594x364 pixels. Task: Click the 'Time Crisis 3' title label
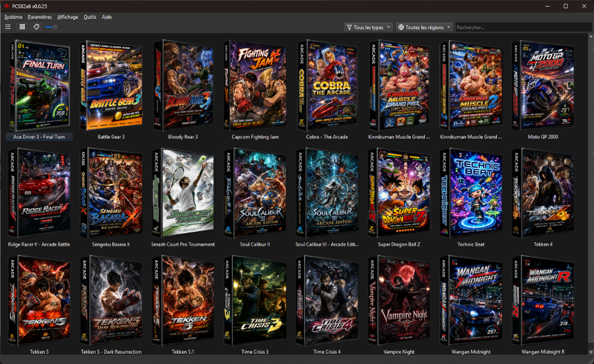[255, 352]
